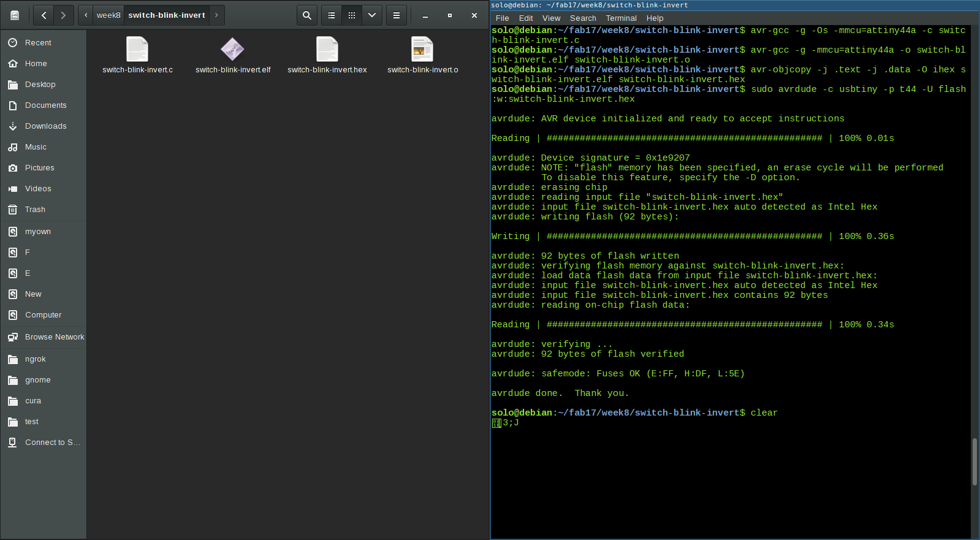Image resolution: width=980 pixels, height=540 pixels.
Task: Open the New drive in sidebar
Action: tap(43, 294)
